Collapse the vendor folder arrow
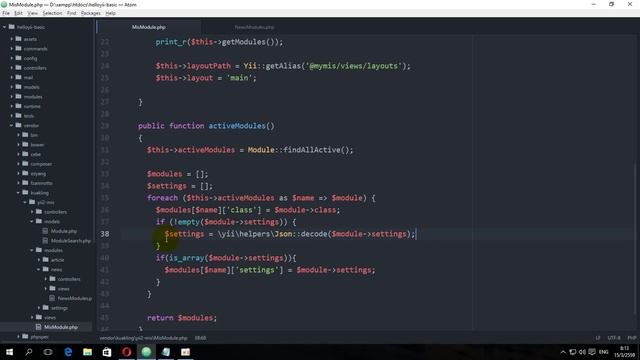Viewport: 640px width, 360px height. click(11, 125)
